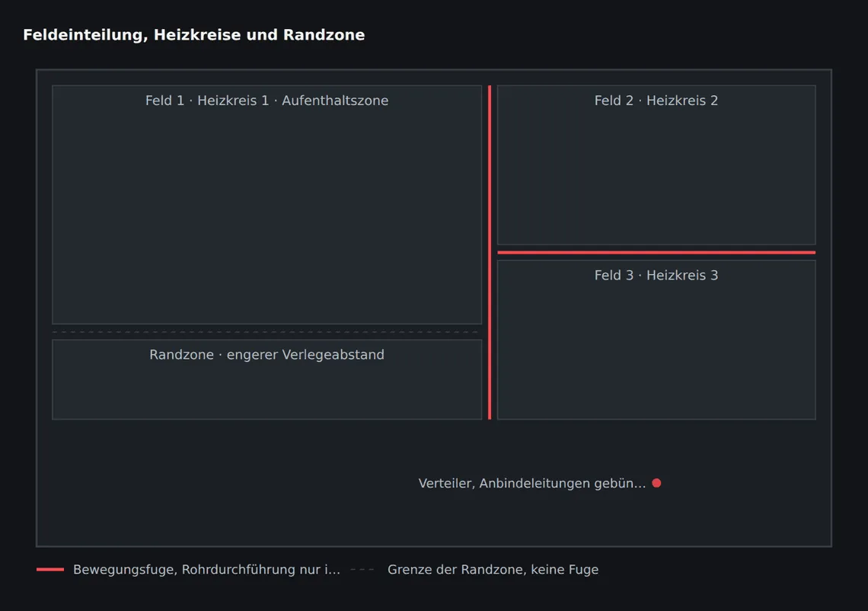The width and height of the screenshot is (868, 611).
Task: Click the legend entry 'Bewegungsfuge, Rohrdurchführung nur i…'
Action: pyautogui.click(x=206, y=569)
